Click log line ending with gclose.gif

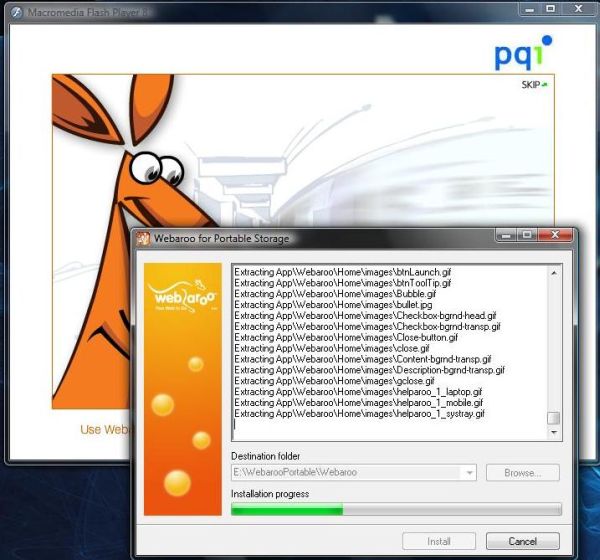334,381
